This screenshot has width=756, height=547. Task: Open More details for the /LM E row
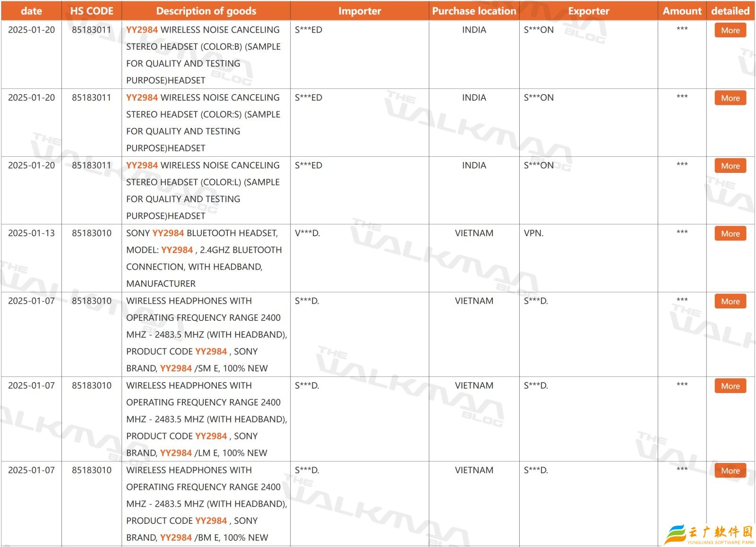730,386
